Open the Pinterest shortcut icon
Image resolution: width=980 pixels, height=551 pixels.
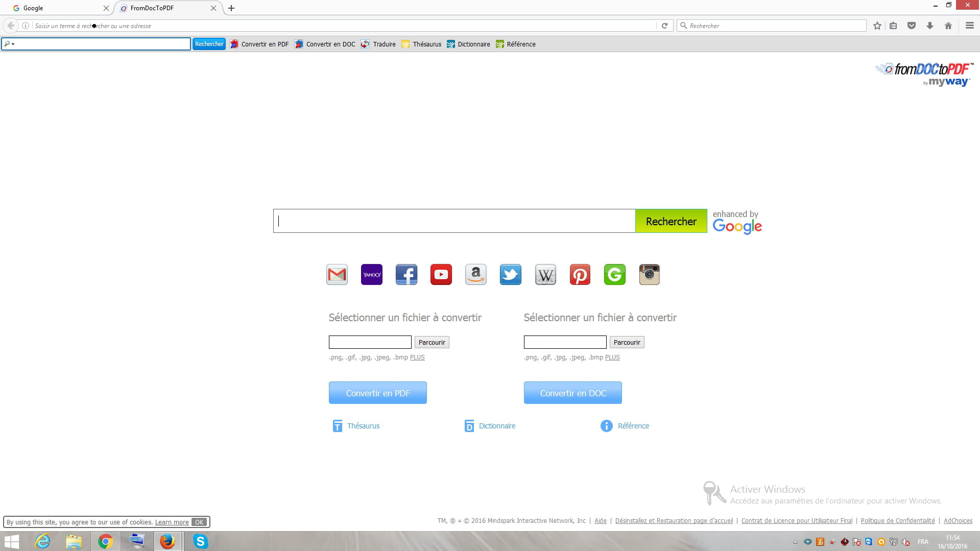[580, 275]
